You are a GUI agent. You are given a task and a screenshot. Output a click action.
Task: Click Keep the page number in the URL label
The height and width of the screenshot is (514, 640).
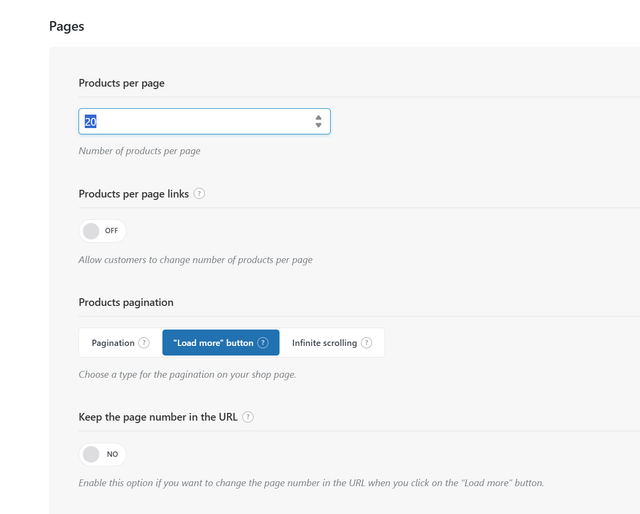coord(158,417)
